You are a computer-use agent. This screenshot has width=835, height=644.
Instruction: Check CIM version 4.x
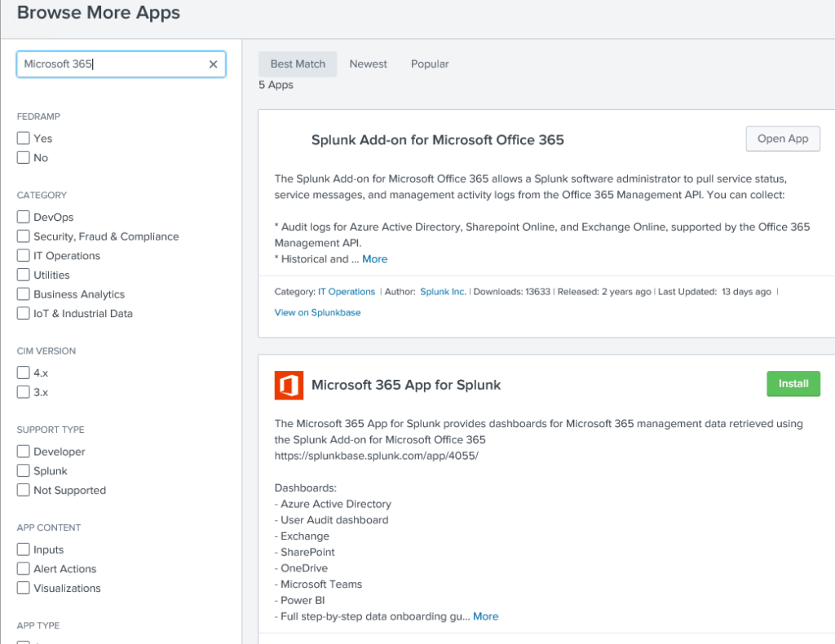(23, 373)
